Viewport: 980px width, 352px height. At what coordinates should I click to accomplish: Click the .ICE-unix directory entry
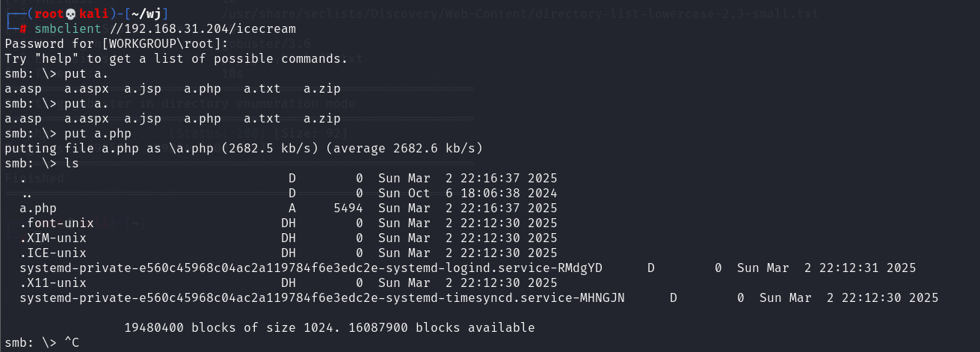coord(53,253)
